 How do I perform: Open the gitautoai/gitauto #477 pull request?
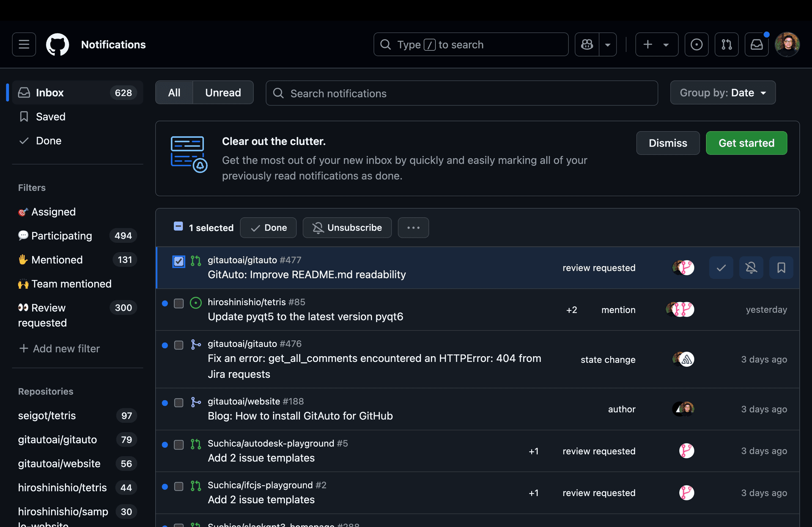coord(306,274)
